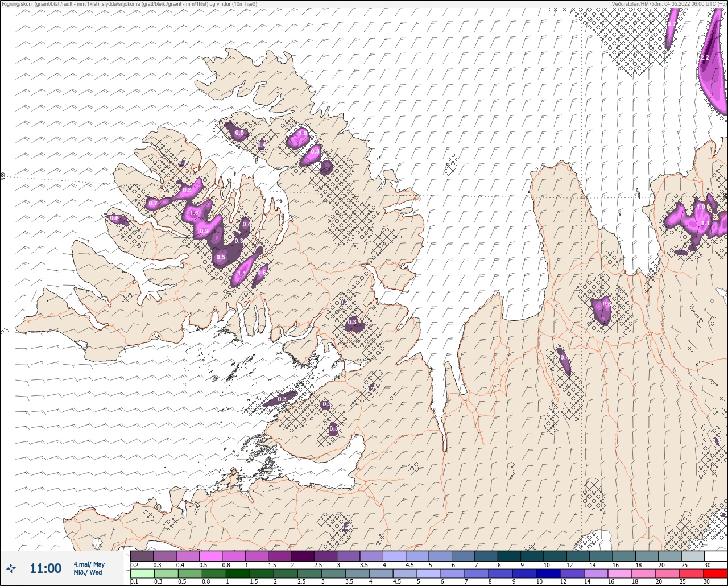The height and width of the screenshot is (586, 728).
Task: Click the Veðurstofan logo icon beside 11:00
Action: [11, 568]
